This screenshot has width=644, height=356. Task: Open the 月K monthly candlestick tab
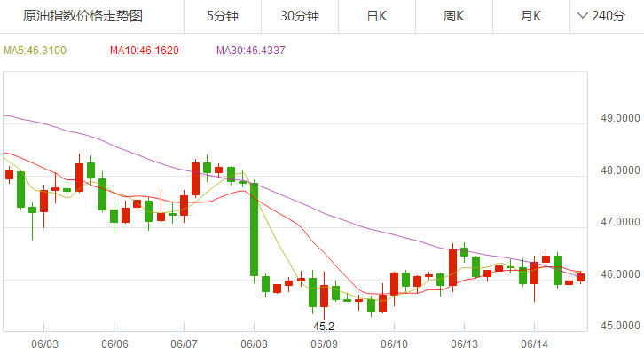[531, 17]
